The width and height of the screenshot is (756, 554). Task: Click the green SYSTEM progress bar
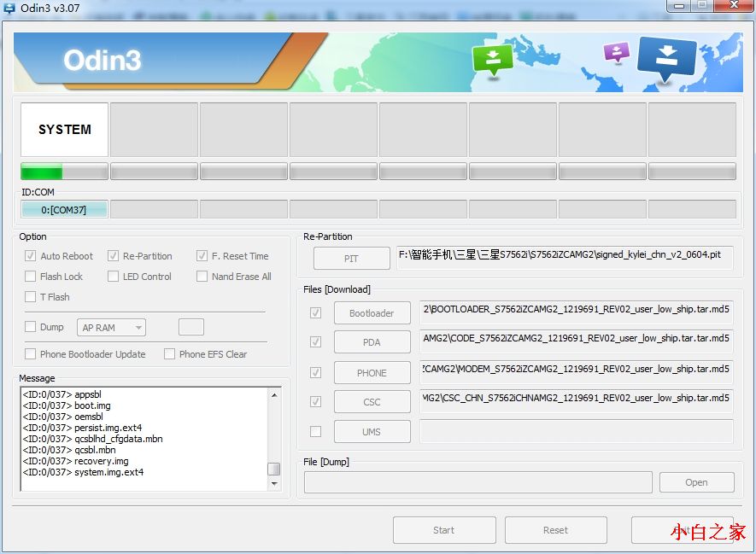[x=64, y=172]
